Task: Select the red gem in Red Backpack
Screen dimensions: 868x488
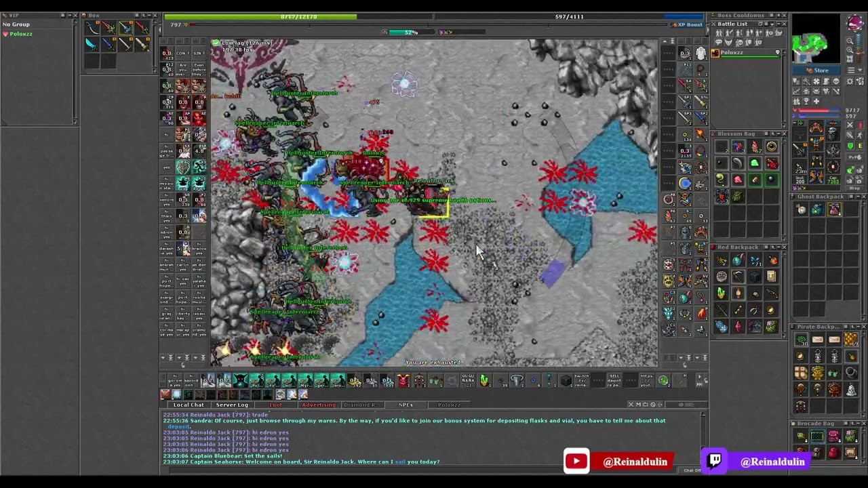Action: (738, 327)
